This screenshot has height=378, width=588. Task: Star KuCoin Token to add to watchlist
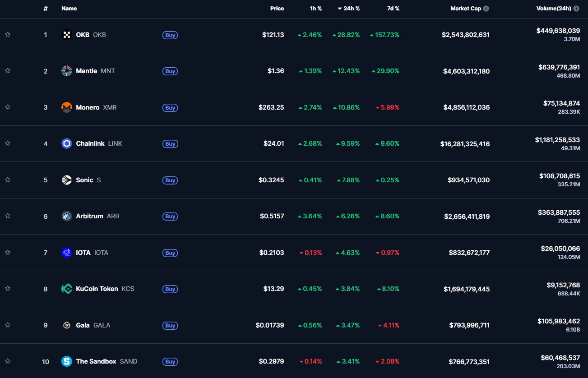click(x=8, y=288)
